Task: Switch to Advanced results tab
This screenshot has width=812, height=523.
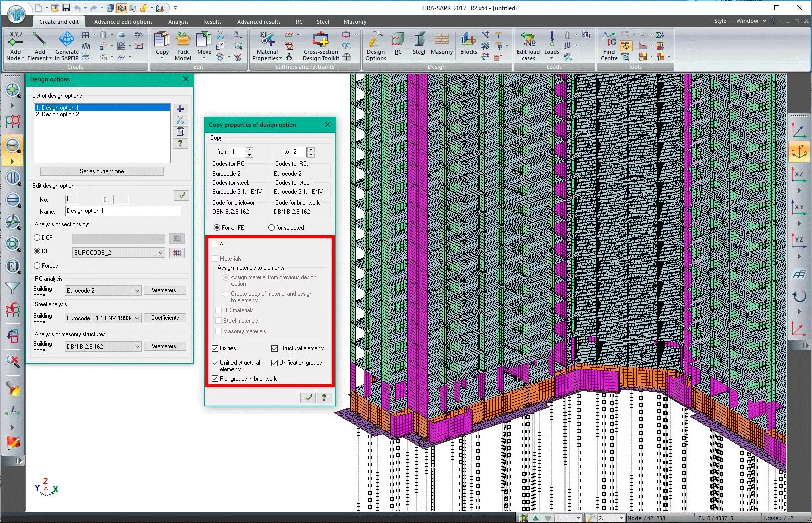Action: point(259,22)
